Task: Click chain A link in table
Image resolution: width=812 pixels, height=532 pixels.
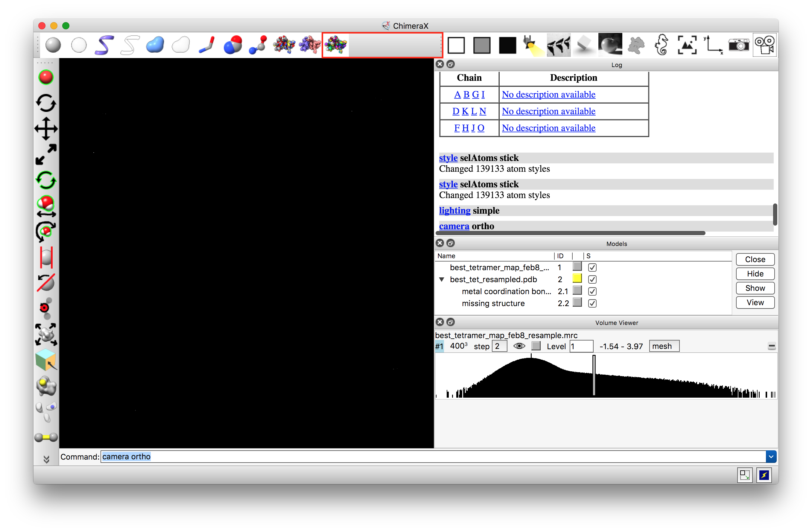Action: [x=457, y=95]
